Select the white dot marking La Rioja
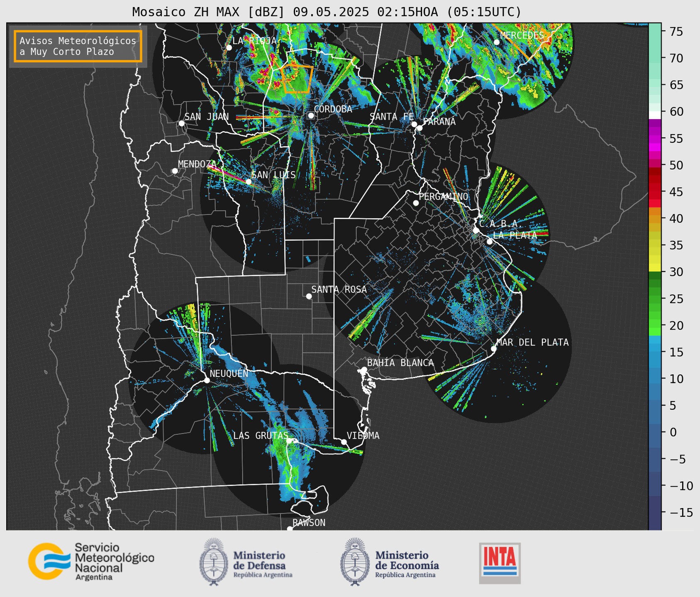The height and width of the screenshot is (597, 700). point(229,48)
